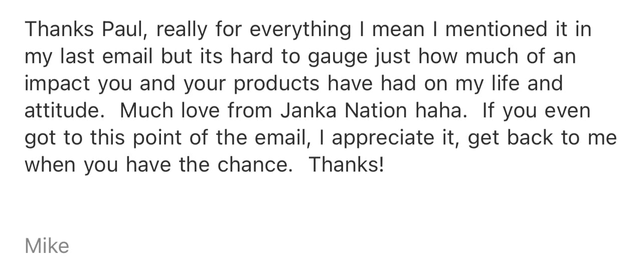Click on the word "products"
The height and width of the screenshot is (262, 644).
point(277,84)
